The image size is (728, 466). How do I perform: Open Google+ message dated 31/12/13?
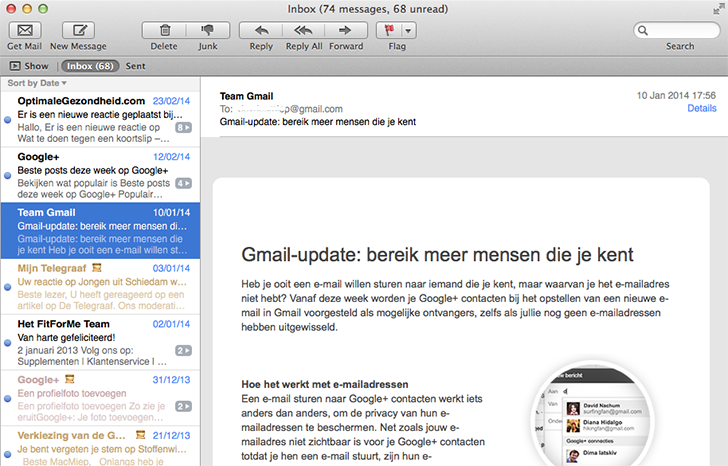100,398
